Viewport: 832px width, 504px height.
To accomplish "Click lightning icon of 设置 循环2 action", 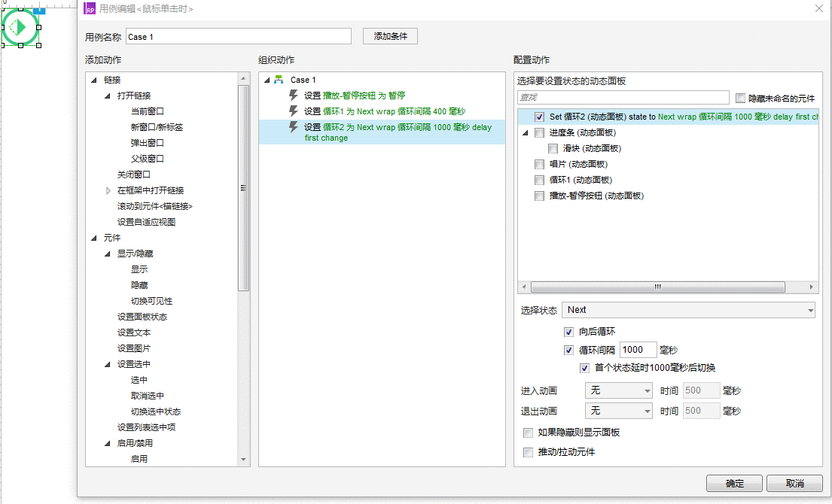I will point(293,127).
